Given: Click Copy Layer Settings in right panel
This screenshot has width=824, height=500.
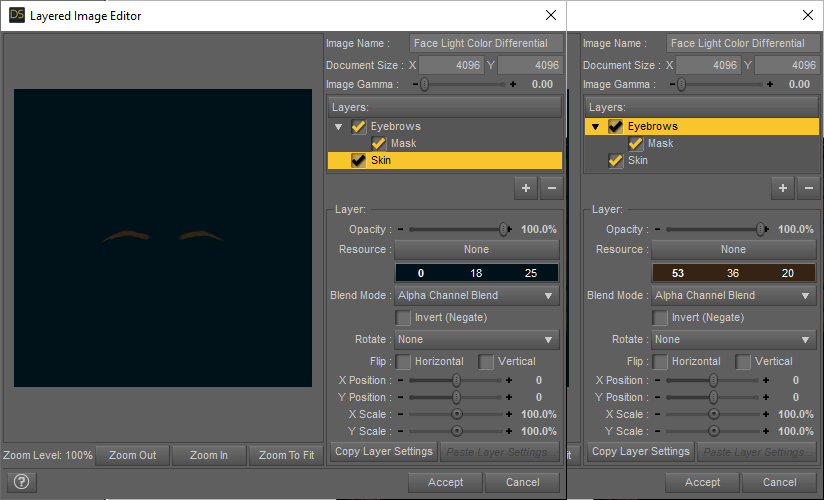Looking at the screenshot, I should tap(641, 452).
